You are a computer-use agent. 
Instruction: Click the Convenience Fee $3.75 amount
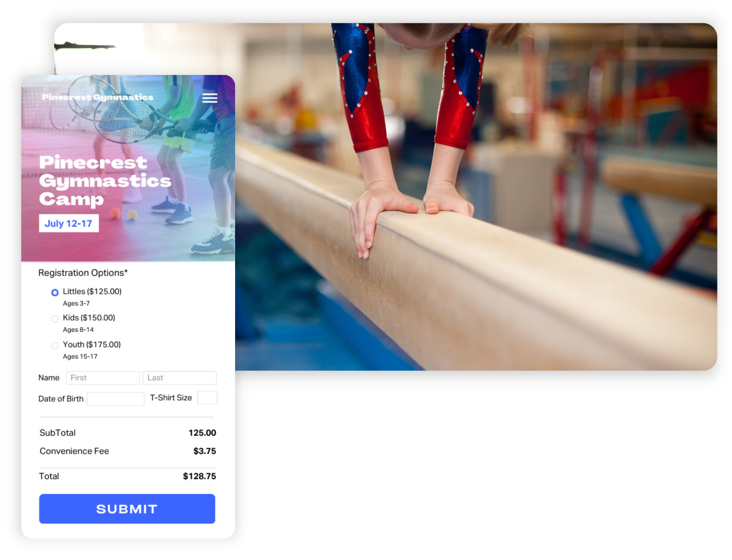pos(205,451)
